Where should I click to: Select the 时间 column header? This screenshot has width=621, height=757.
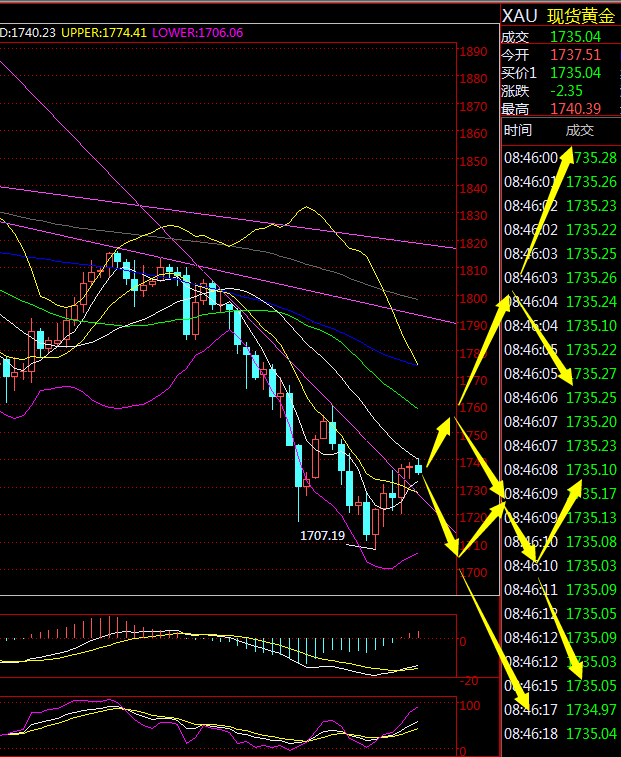(x=518, y=131)
